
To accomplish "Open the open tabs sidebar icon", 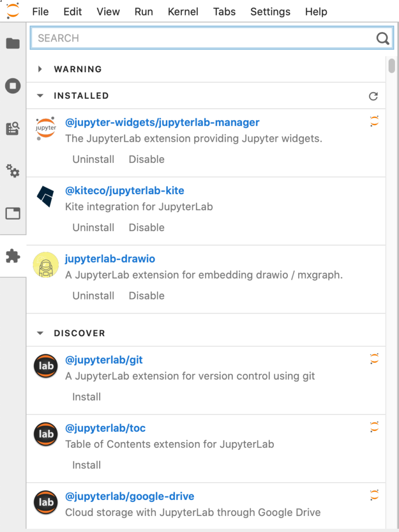I will [x=13, y=213].
